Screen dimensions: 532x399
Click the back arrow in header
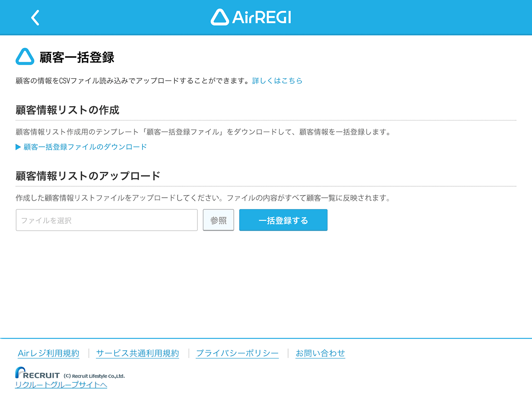point(35,18)
